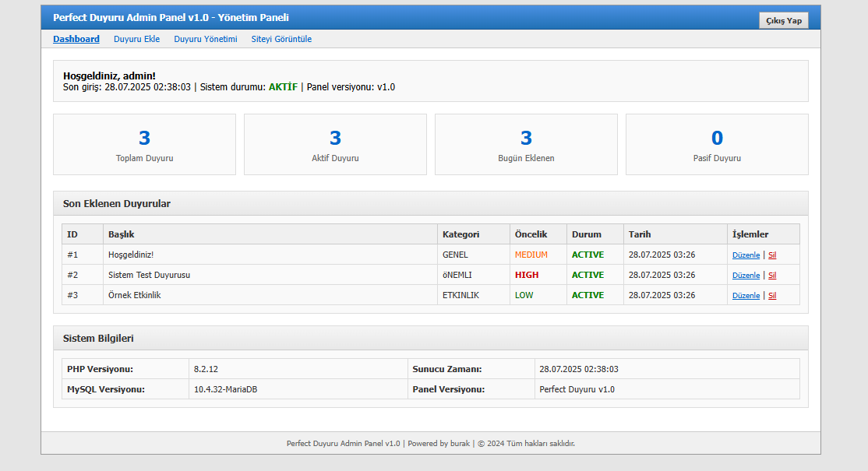This screenshot has width=868, height=471.
Task: Click the Bugün Eklenen stat card
Action: [x=526, y=145]
